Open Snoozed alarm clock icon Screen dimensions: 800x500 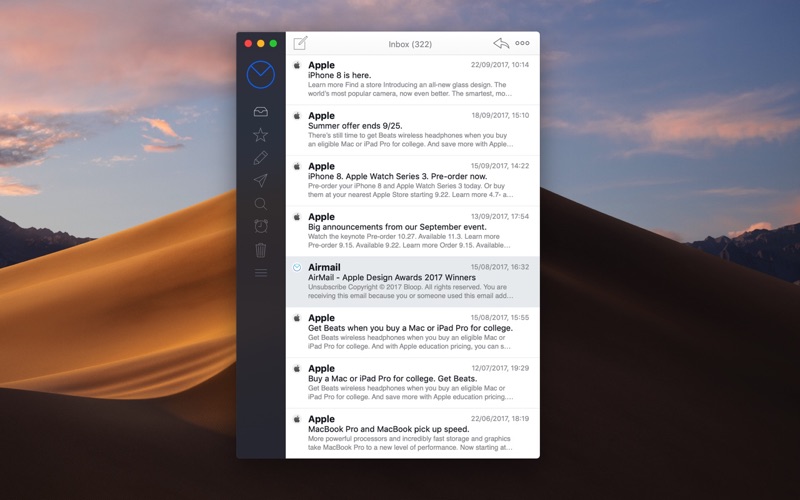[261, 226]
